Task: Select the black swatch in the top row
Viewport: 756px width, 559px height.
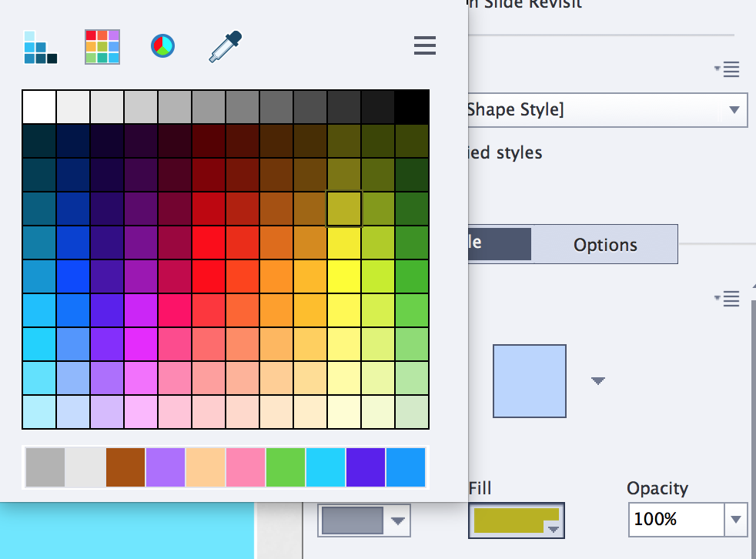Action: click(412, 106)
